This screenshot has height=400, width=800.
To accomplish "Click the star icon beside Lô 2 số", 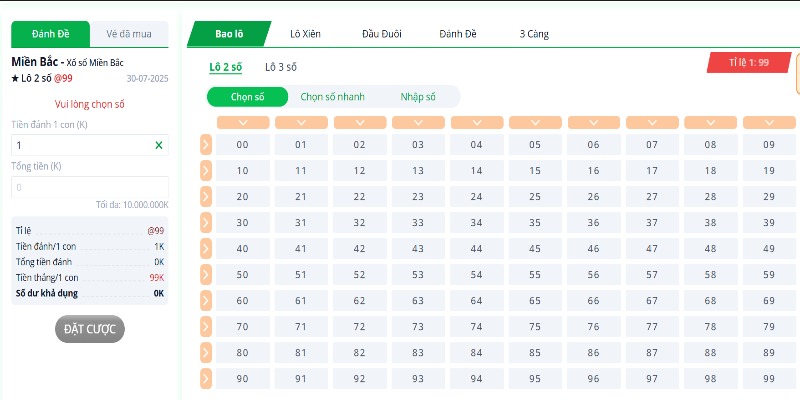I will (x=15, y=77).
